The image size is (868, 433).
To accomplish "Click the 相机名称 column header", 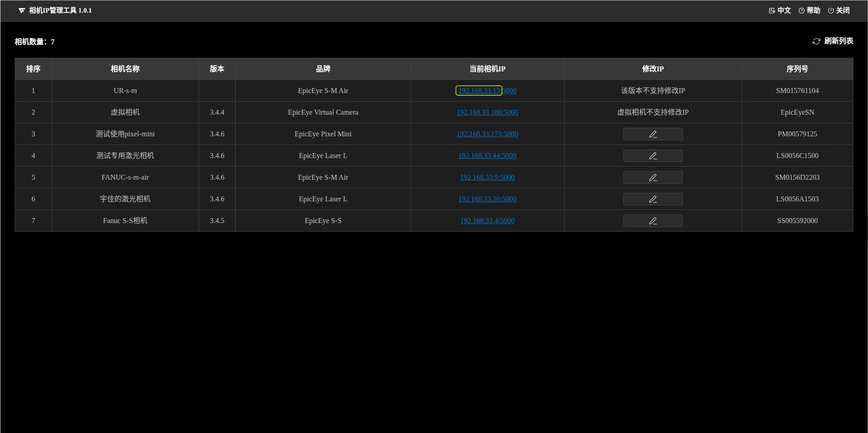I will [x=125, y=69].
